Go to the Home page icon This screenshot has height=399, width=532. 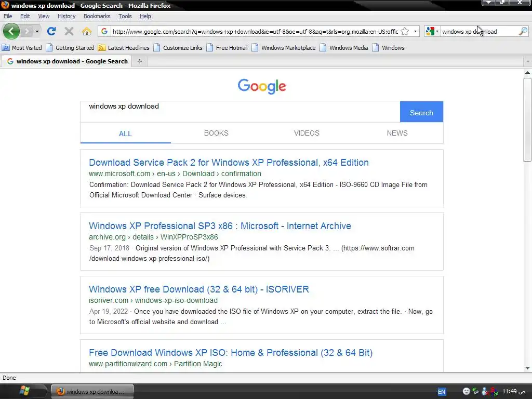(x=87, y=32)
